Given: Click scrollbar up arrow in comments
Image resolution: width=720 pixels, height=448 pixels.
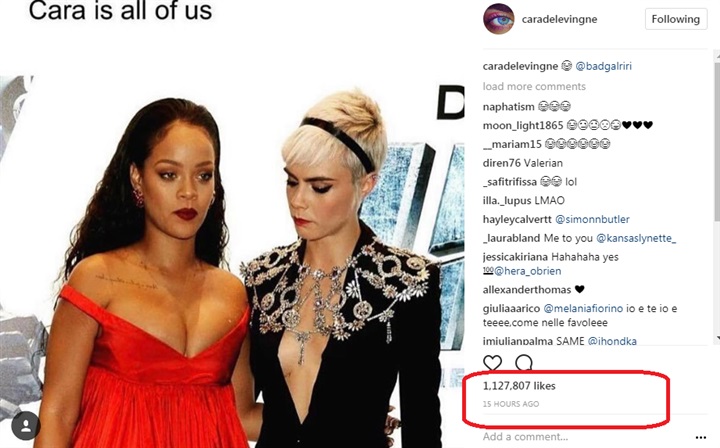Looking at the screenshot, I should click(717, 54).
